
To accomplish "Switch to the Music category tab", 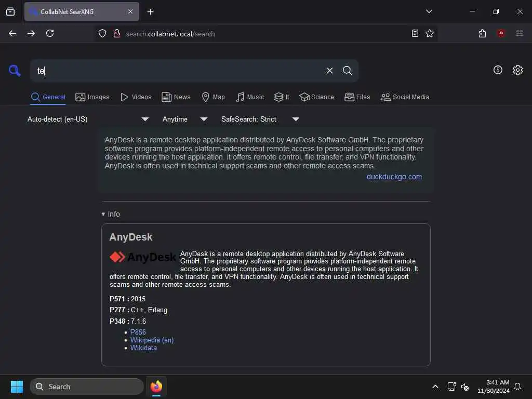I will click(x=250, y=97).
